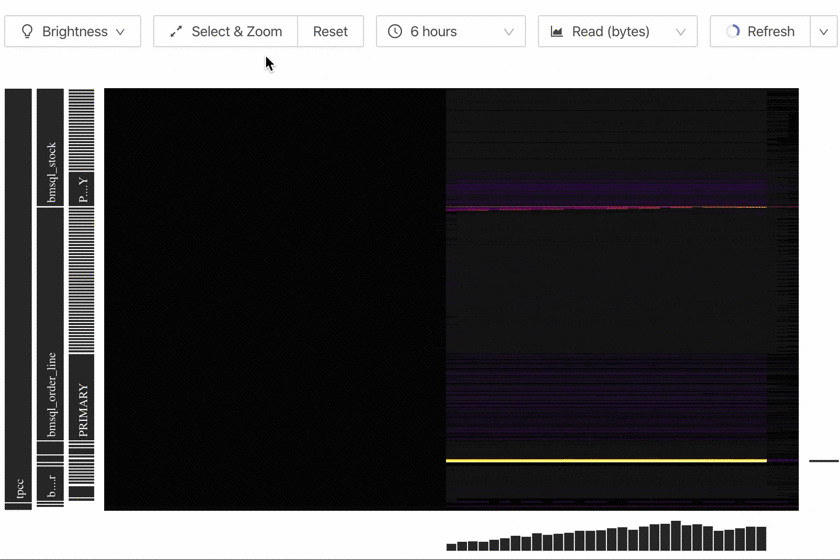The width and height of the screenshot is (840, 560).
Task: Click the Refresh button label
Action: (771, 32)
